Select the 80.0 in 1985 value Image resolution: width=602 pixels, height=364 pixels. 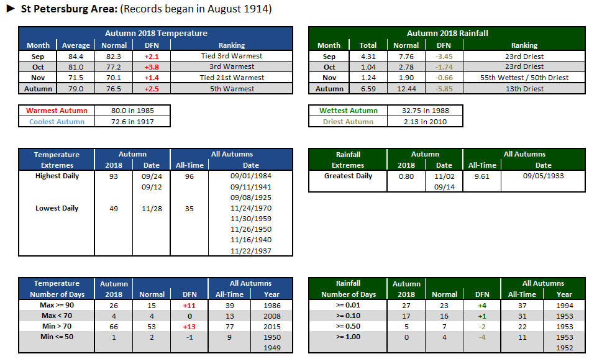click(132, 111)
